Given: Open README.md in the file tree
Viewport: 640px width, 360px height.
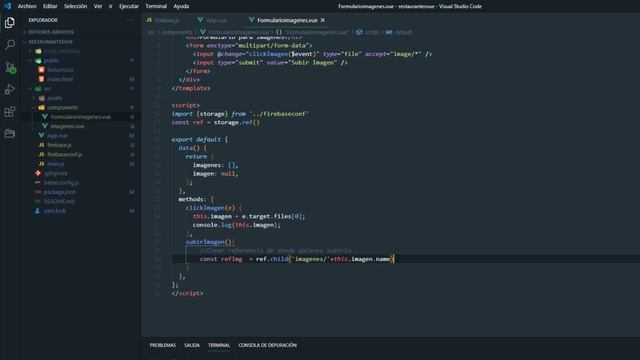Looking at the screenshot, I should click(x=60, y=201).
